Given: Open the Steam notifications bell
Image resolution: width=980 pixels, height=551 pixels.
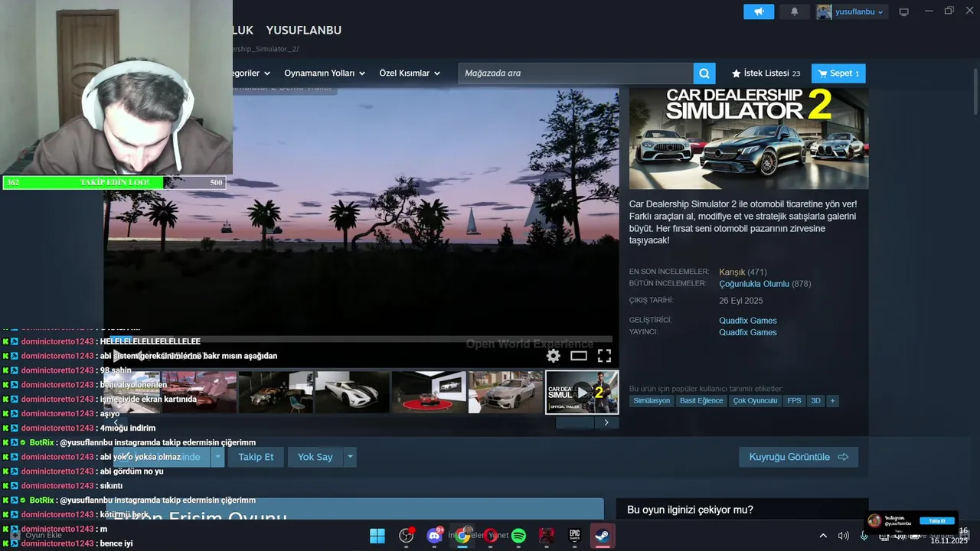Looking at the screenshot, I should 794,11.
